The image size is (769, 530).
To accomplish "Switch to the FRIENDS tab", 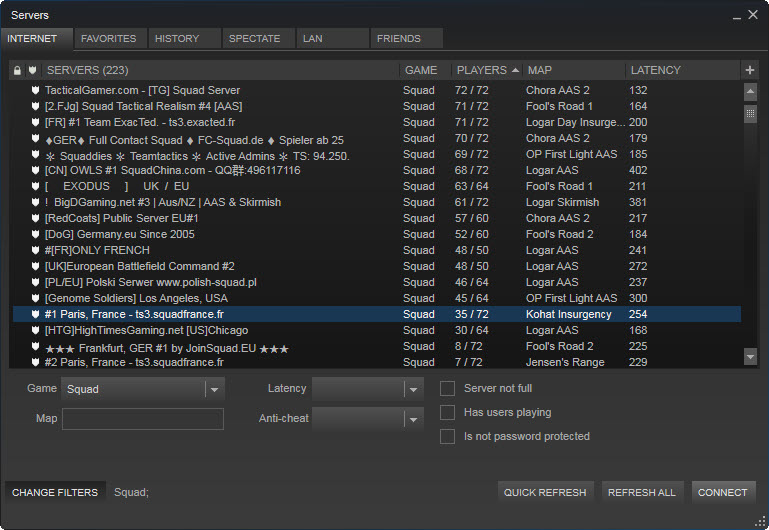I will 407,38.
